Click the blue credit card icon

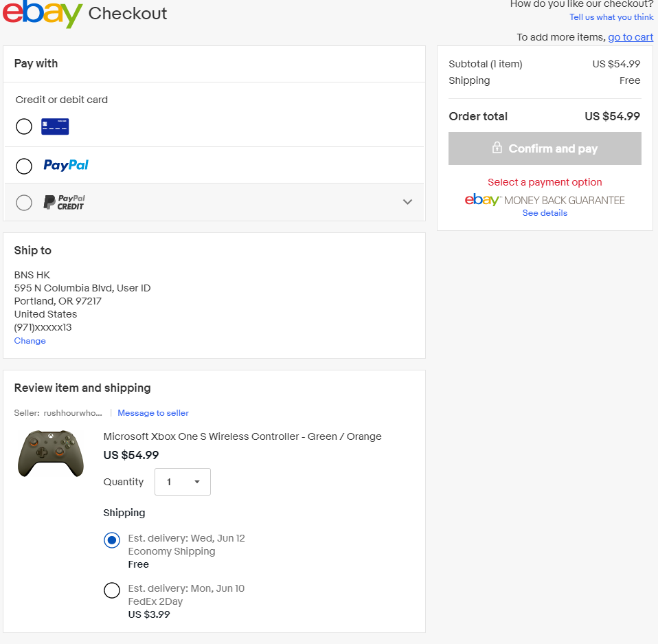pos(55,126)
